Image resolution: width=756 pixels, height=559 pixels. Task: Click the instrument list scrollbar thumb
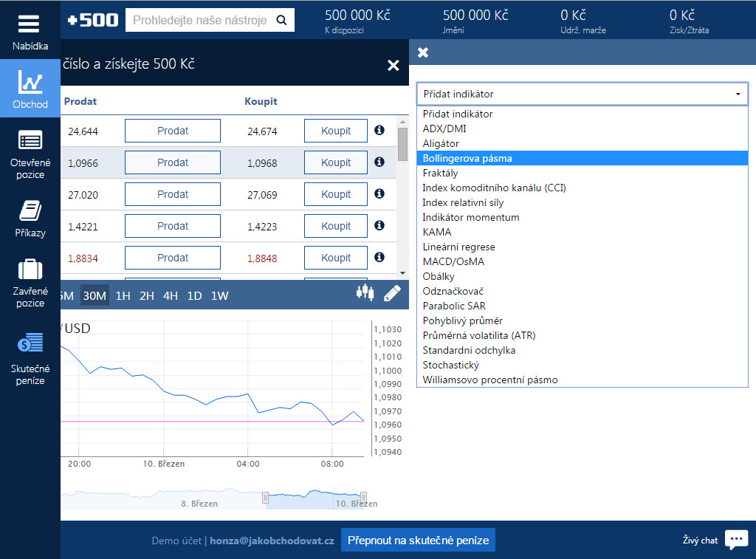pyautogui.click(x=402, y=144)
